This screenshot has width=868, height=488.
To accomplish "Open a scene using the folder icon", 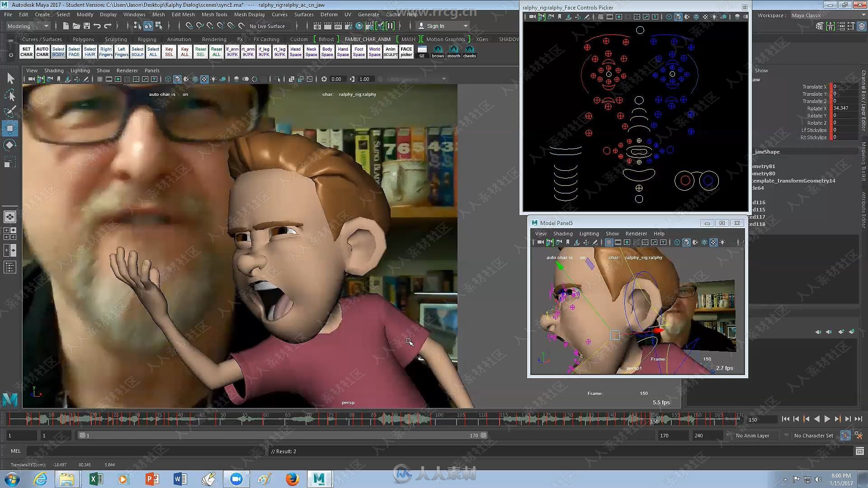I will [x=76, y=26].
